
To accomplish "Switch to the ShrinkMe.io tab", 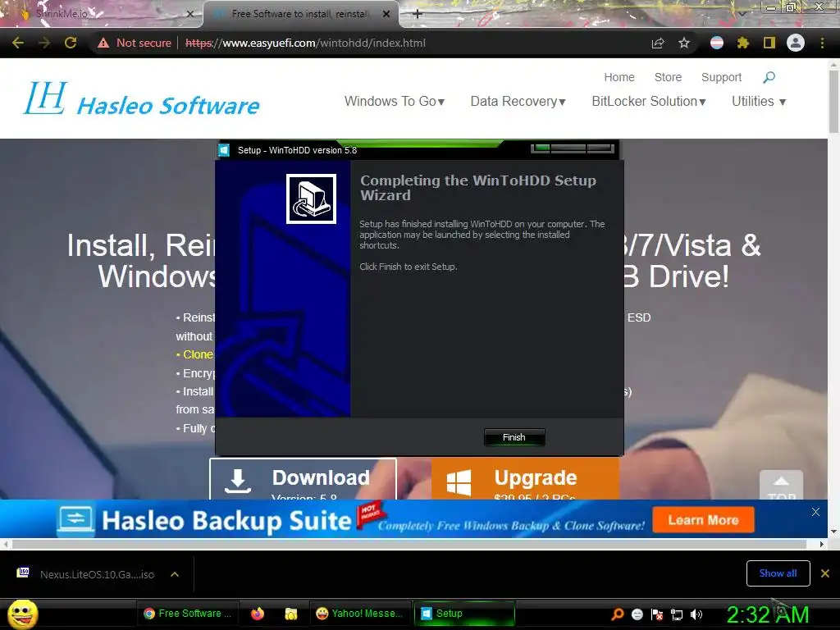I will tap(100, 14).
